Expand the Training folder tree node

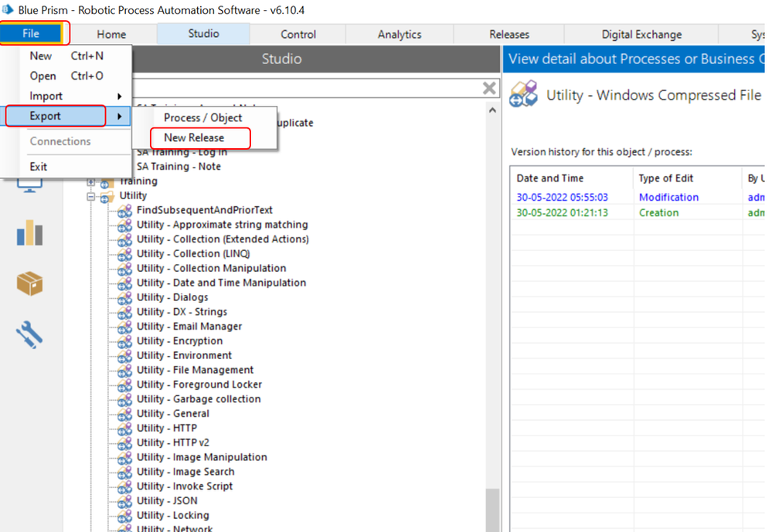click(91, 181)
